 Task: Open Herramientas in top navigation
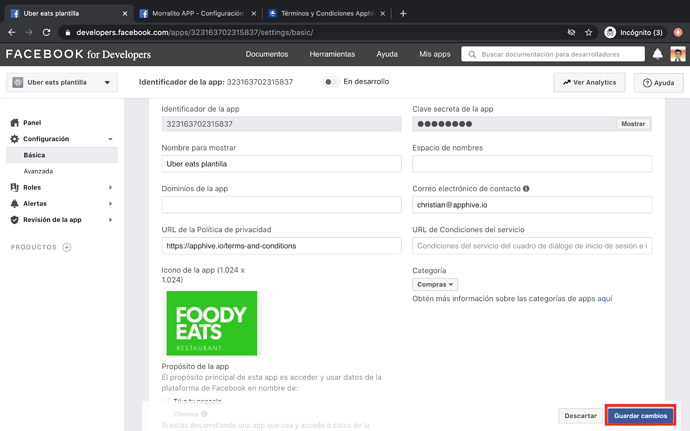[330, 54]
